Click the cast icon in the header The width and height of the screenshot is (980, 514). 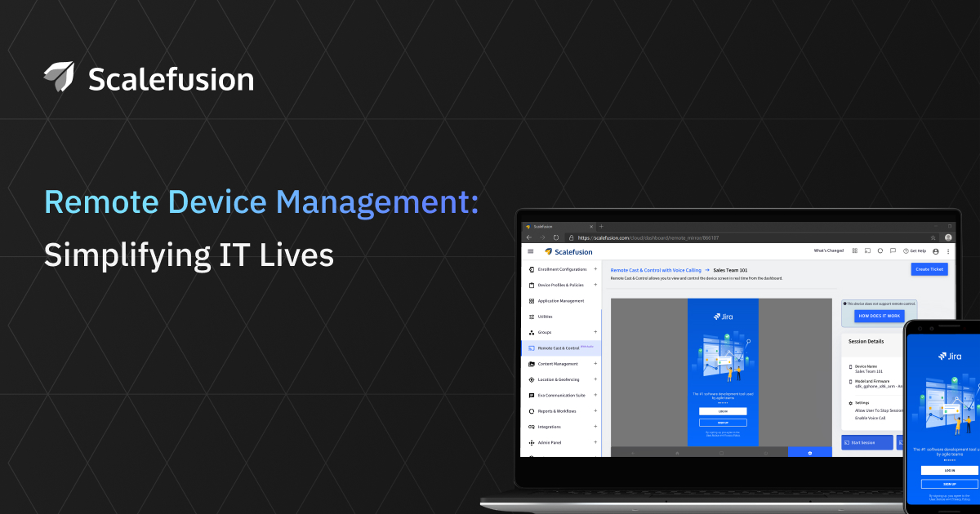[867, 251]
